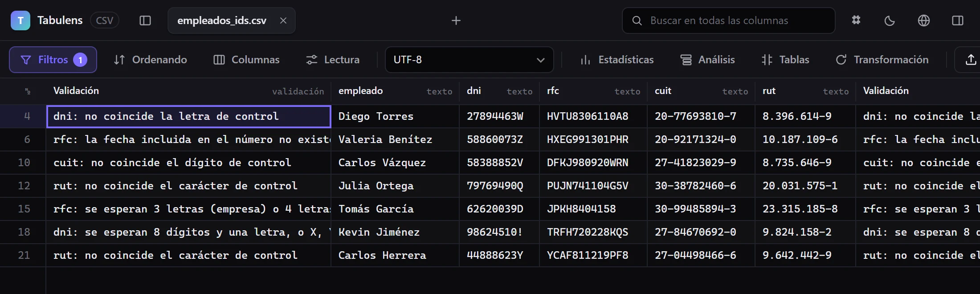Close the empleados_ids.csv tab
This screenshot has height=294, width=980.
[x=283, y=20]
